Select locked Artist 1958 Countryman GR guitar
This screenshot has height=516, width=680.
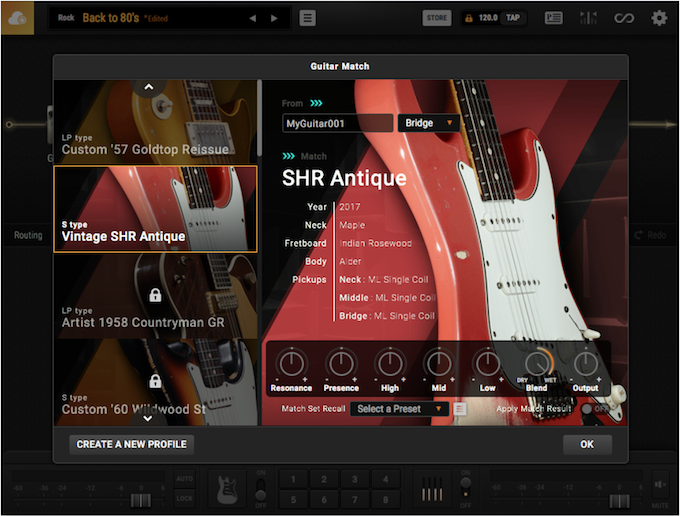(x=155, y=296)
